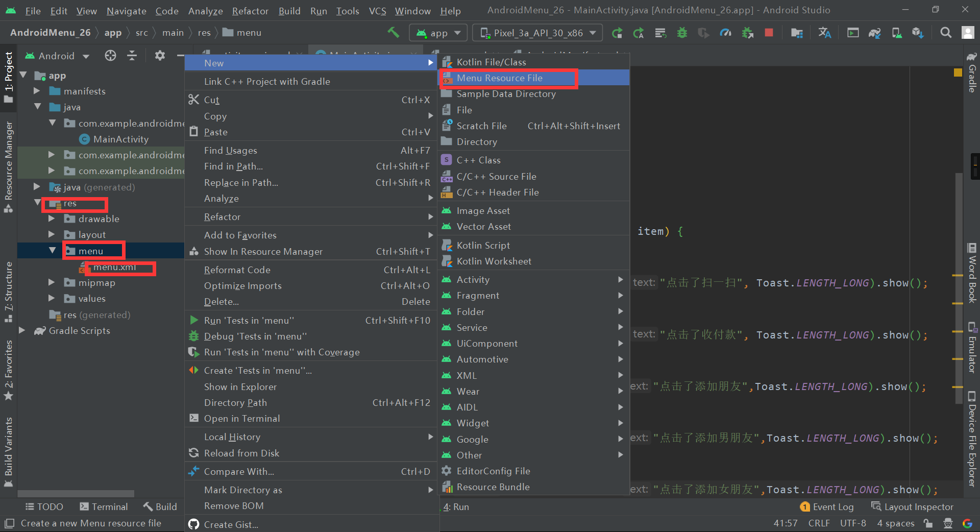Expand the manifests folder
980x532 pixels.
[37, 91]
